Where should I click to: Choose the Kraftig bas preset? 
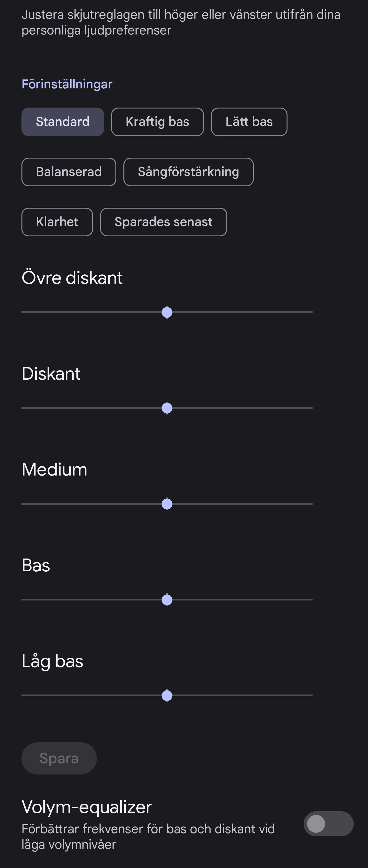click(x=157, y=122)
